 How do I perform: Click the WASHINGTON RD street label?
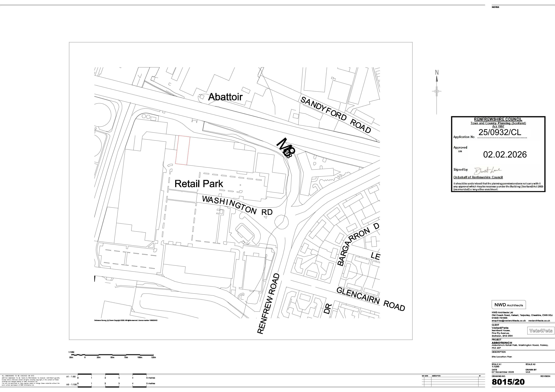click(237, 206)
